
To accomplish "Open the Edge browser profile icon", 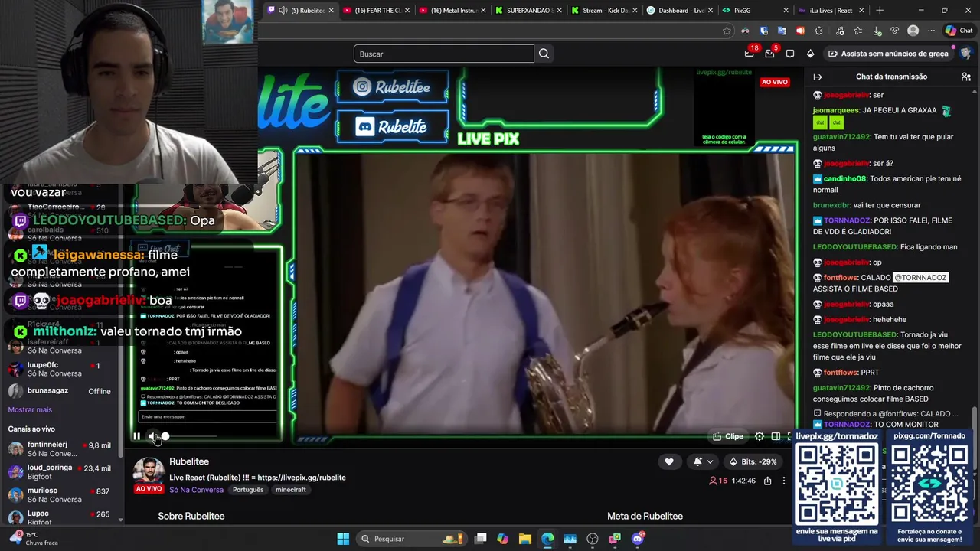I will tap(913, 31).
